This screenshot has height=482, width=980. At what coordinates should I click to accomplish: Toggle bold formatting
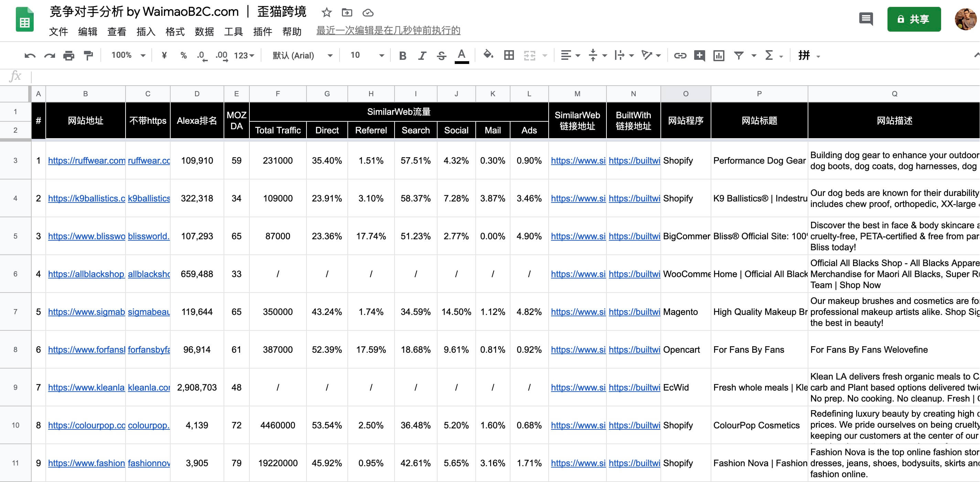click(402, 56)
